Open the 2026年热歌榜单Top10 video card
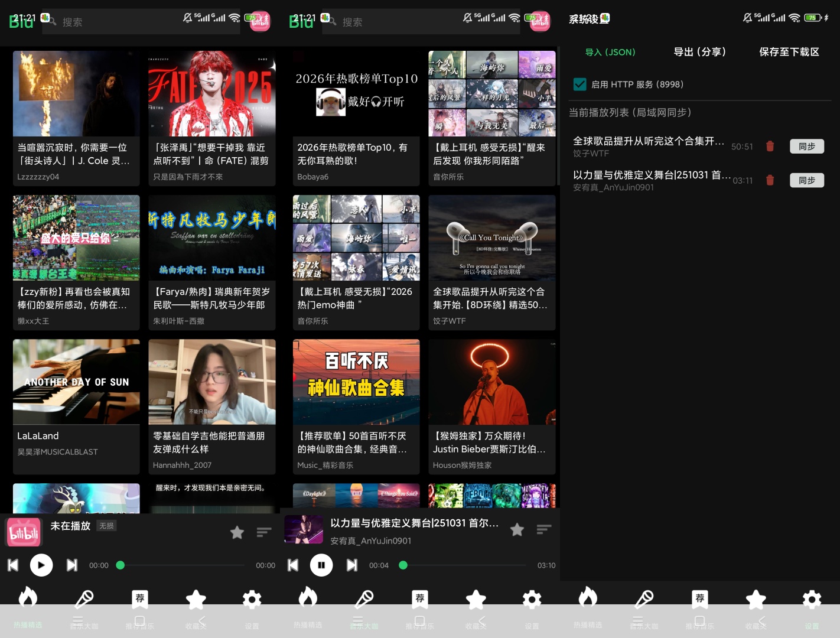 coord(356,118)
